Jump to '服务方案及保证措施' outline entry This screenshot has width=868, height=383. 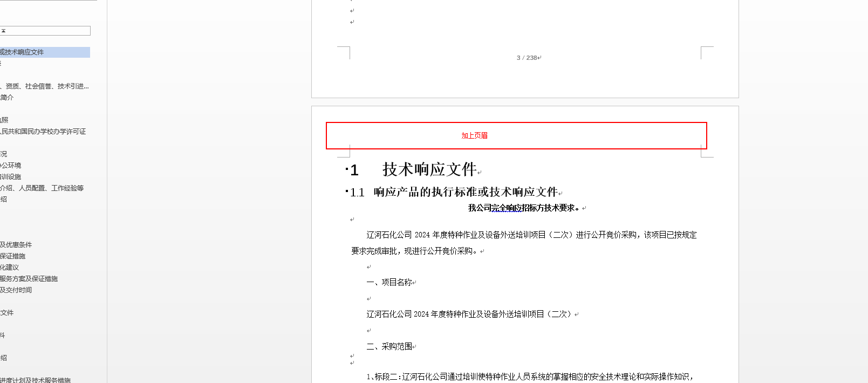pyautogui.click(x=29, y=279)
